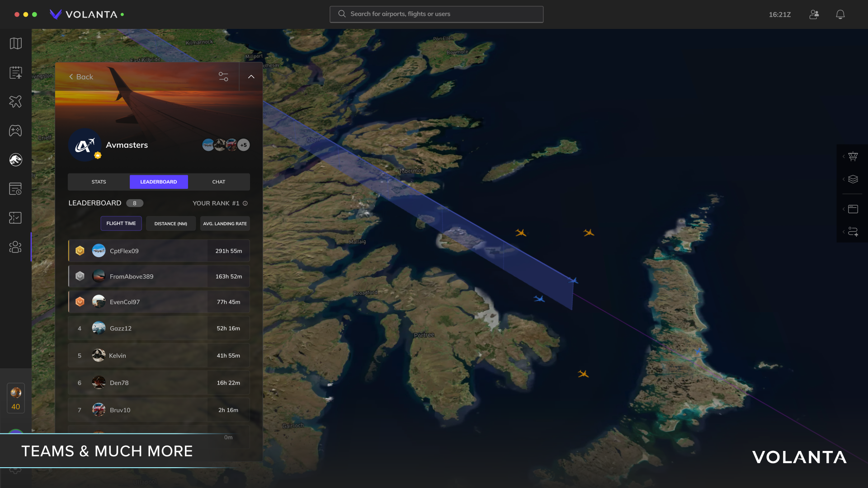Open the checklist tasks sidebar icon
This screenshot has width=868, height=488.
click(16, 218)
